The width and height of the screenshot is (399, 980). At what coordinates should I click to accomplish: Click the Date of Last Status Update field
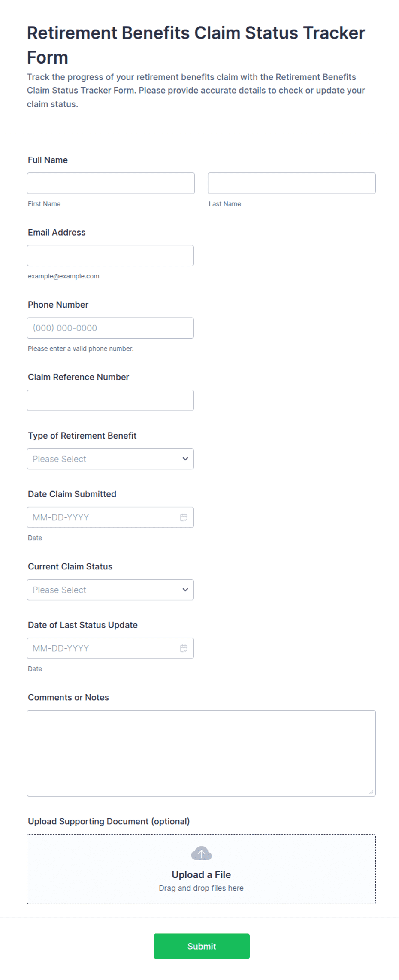(110, 648)
